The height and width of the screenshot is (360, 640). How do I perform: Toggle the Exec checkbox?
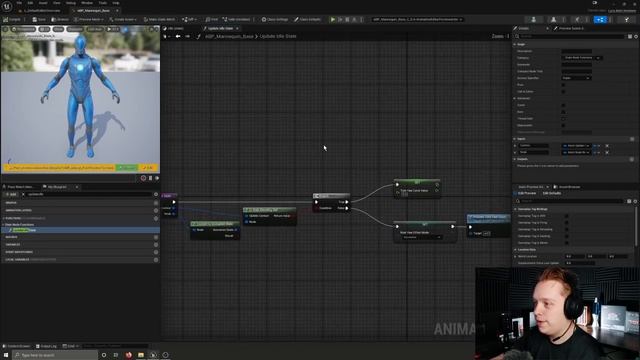(563, 112)
